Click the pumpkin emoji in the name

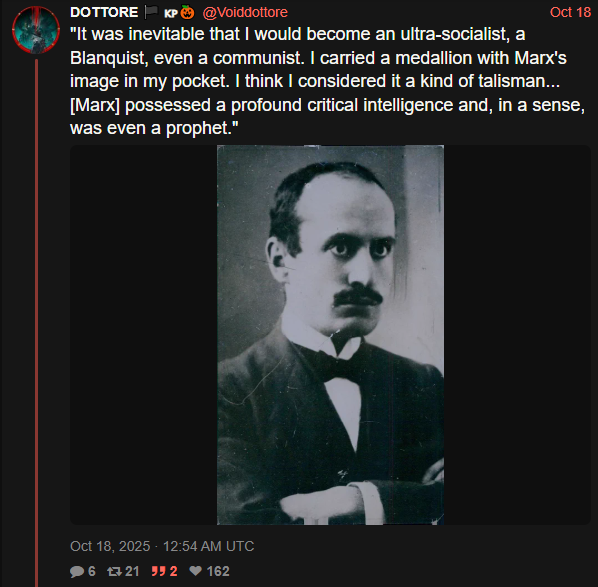coord(187,12)
